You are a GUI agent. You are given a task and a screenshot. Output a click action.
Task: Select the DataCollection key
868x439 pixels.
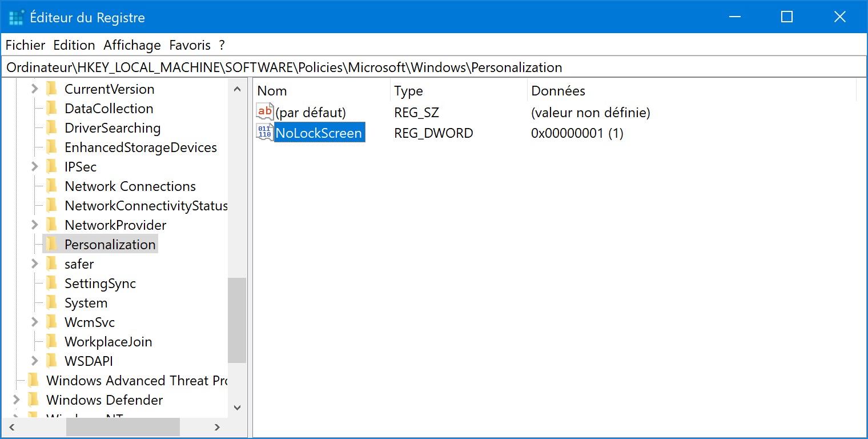109,109
